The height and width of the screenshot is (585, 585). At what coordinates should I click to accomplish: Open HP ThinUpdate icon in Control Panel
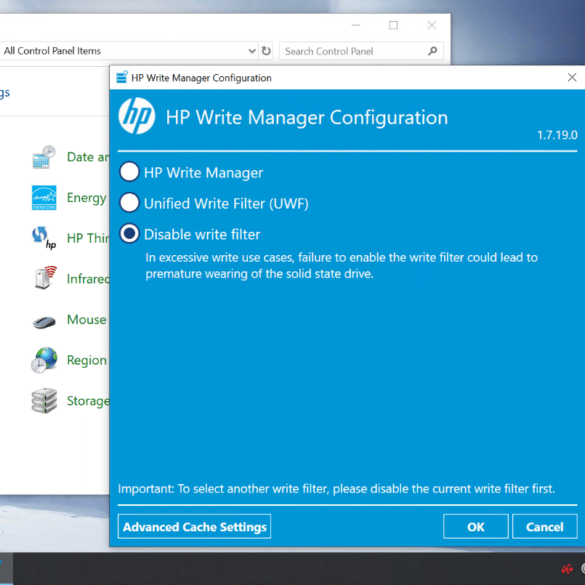pyautogui.click(x=44, y=238)
